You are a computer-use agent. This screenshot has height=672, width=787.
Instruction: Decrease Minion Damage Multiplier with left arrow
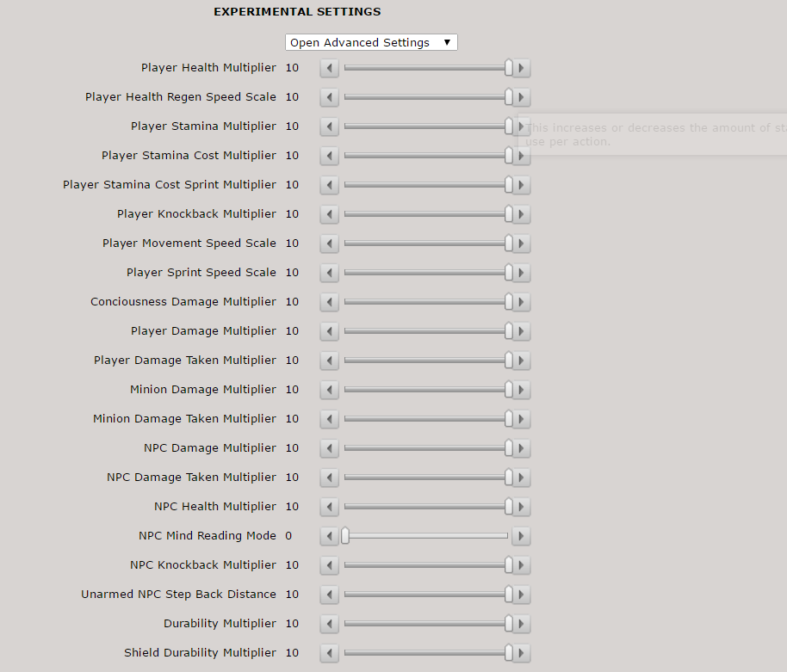coord(330,390)
